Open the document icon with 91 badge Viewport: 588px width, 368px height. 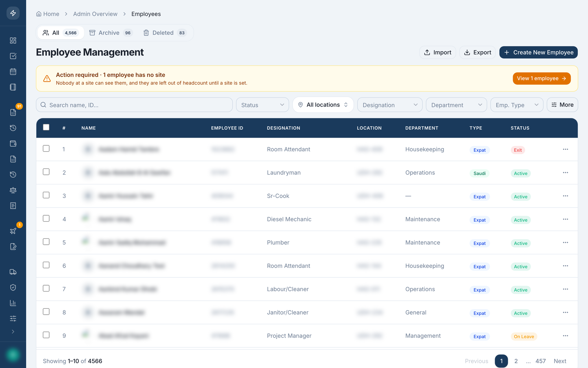[13, 112]
